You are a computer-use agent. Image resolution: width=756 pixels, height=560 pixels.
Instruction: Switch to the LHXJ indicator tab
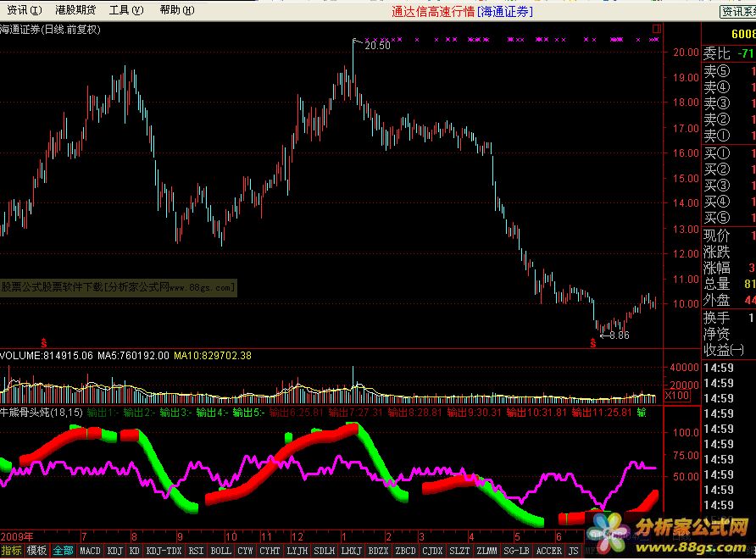[351, 551]
